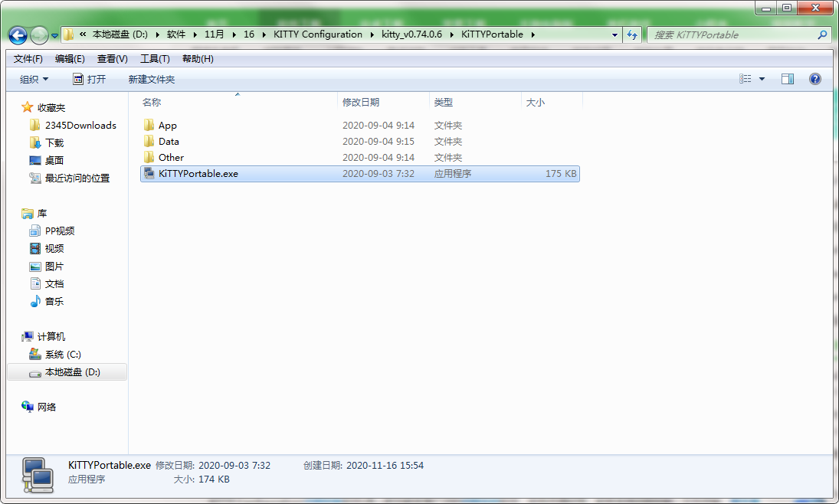Jump to folder 16 in address bar
Image resolution: width=839 pixels, height=504 pixels.
249,34
